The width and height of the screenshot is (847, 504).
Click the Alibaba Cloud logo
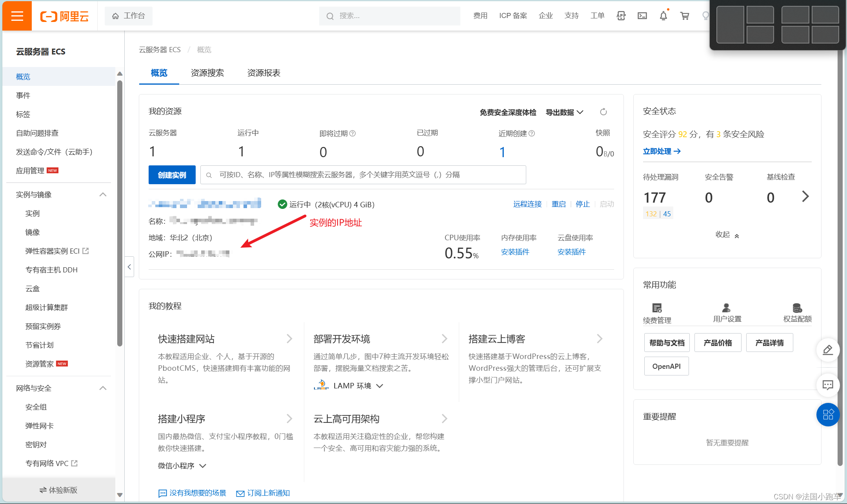pyautogui.click(x=64, y=16)
